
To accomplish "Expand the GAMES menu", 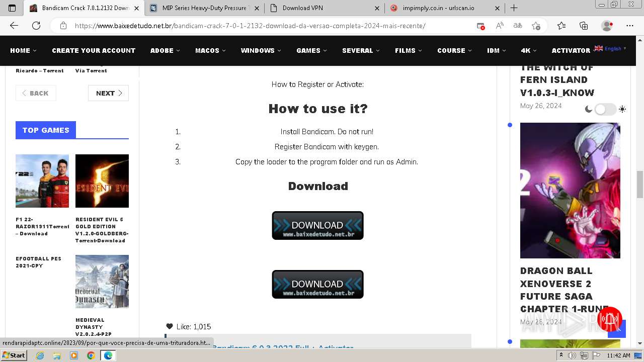I will [x=311, y=50].
